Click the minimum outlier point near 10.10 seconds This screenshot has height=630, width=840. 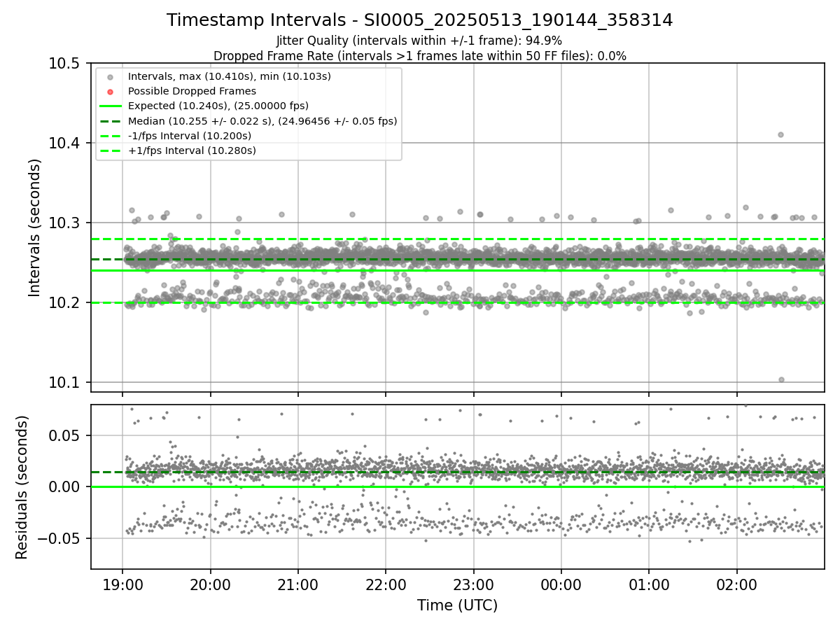(x=781, y=380)
